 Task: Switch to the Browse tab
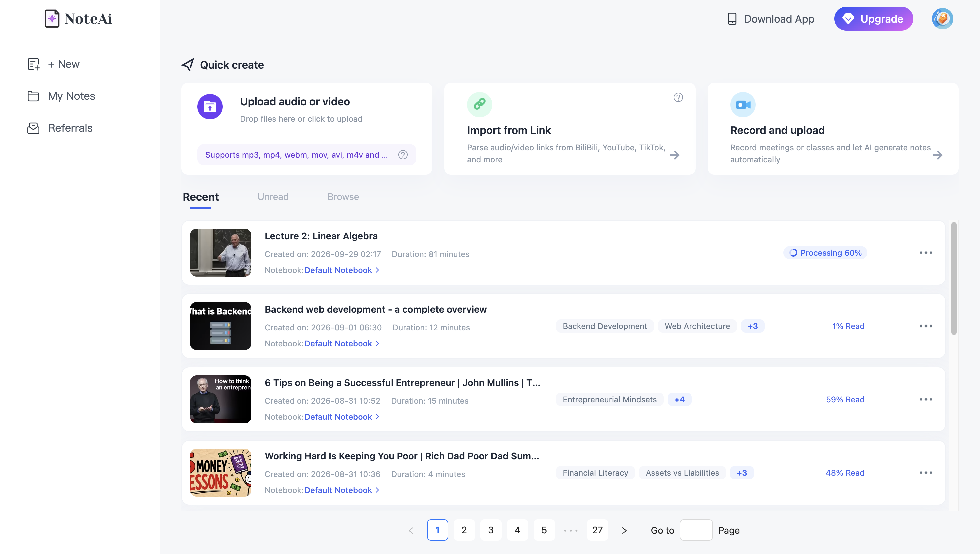[343, 197]
